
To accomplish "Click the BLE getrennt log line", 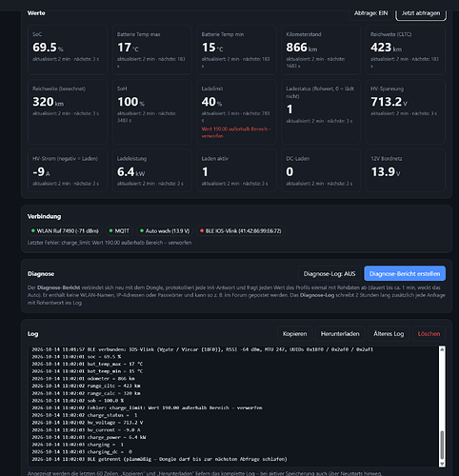I will tap(159, 459).
